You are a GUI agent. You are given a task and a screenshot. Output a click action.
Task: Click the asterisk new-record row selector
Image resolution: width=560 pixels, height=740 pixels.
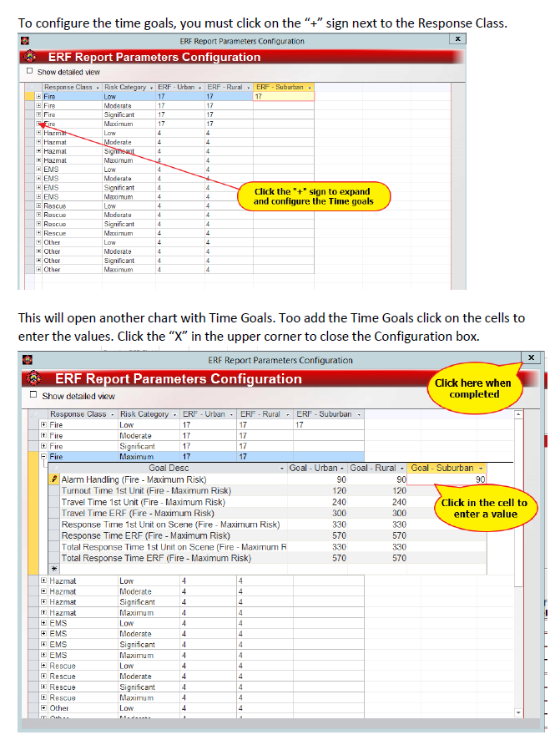point(54,569)
